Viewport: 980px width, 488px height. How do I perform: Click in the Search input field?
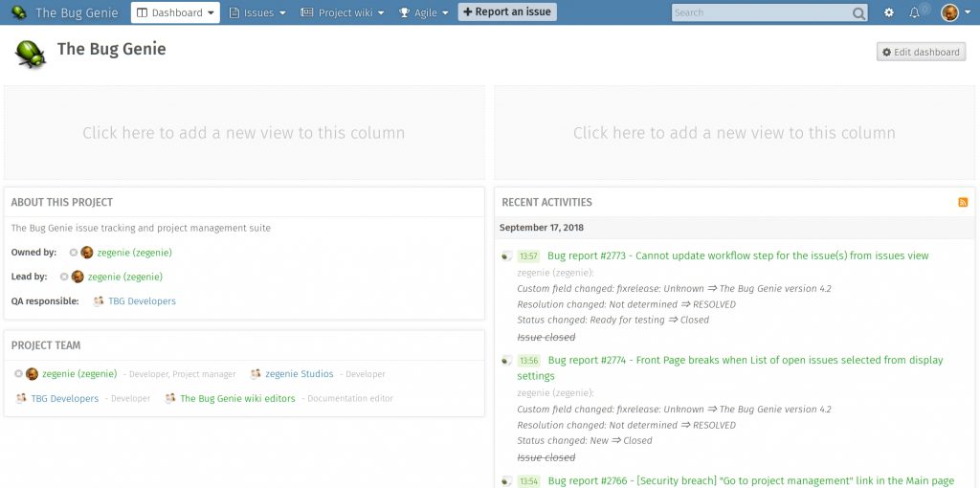pos(761,13)
